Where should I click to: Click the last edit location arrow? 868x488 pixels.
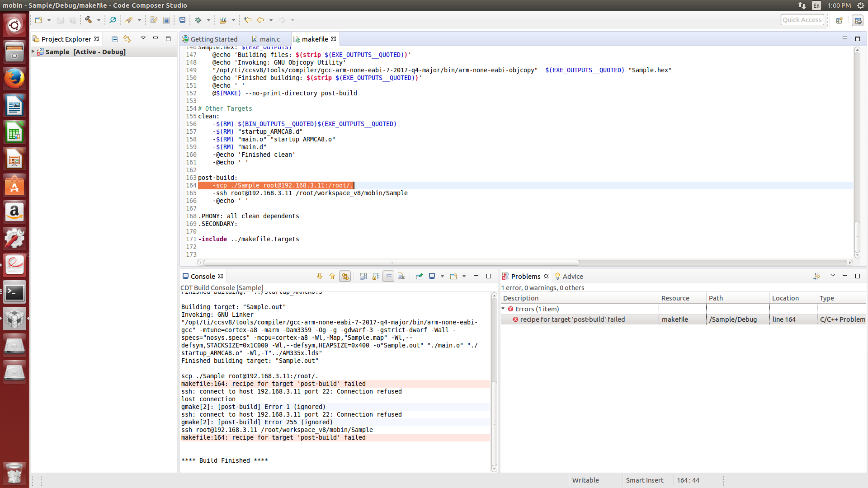(x=248, y=20)
